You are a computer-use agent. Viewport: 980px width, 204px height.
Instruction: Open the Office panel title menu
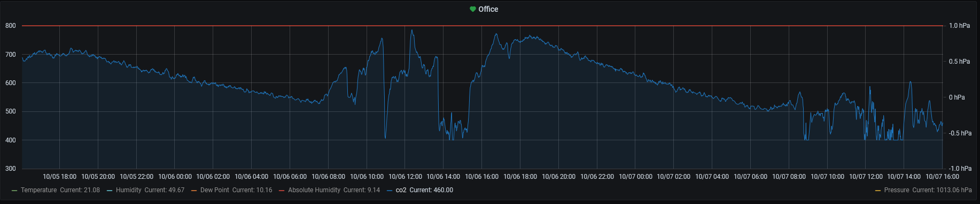click(x=488, y=9)
